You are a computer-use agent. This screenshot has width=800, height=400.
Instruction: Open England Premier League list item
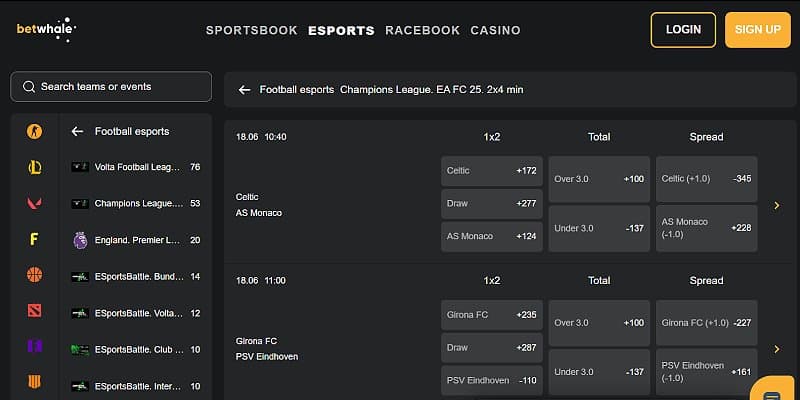pyautogui.click(x=135, y=240)
